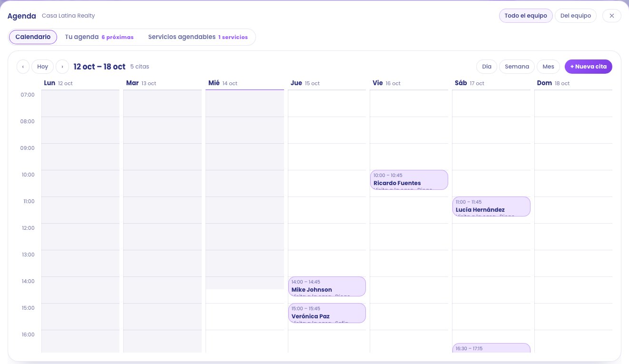Select Del equipo filter

(x=576, y=16)
